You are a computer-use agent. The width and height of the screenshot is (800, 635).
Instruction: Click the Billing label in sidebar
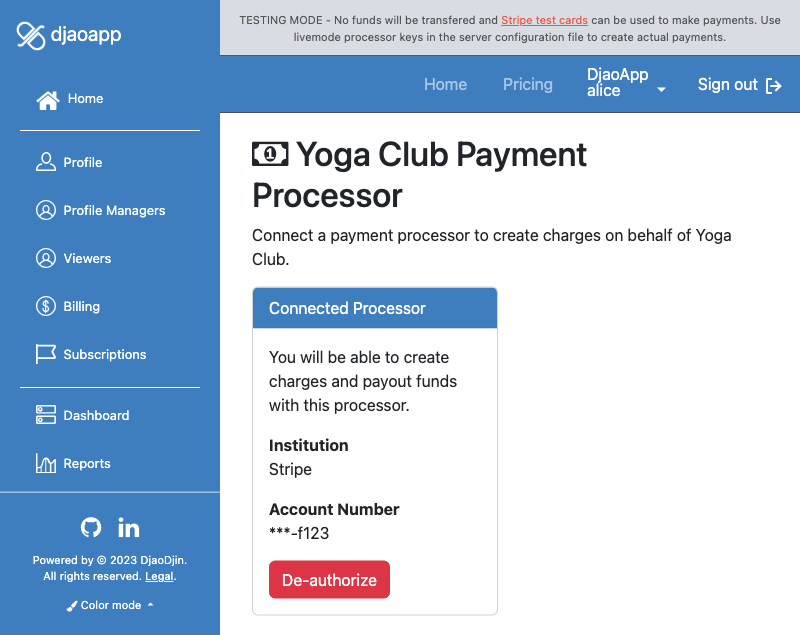pyautogui.click(x=82, y=306)
